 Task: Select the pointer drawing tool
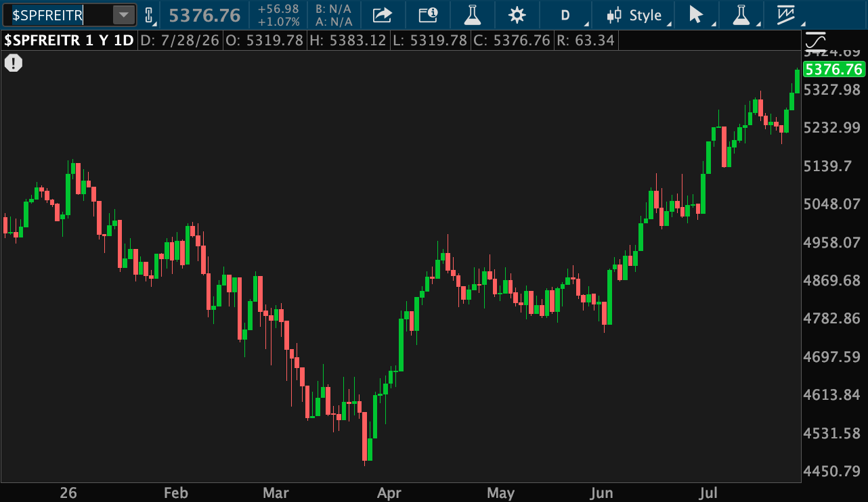[697, 15]
